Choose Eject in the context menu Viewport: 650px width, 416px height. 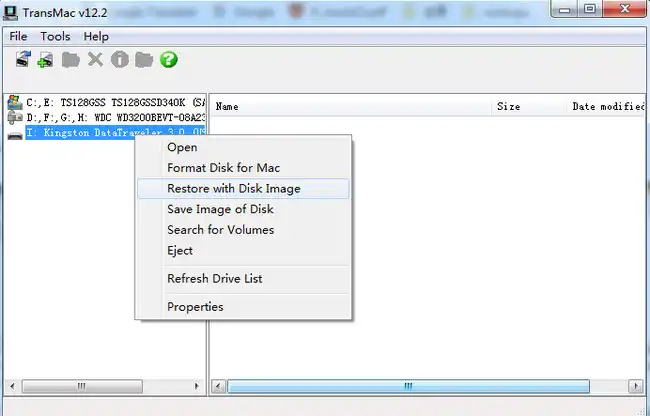pyautogui.click(x=243, y=251)
